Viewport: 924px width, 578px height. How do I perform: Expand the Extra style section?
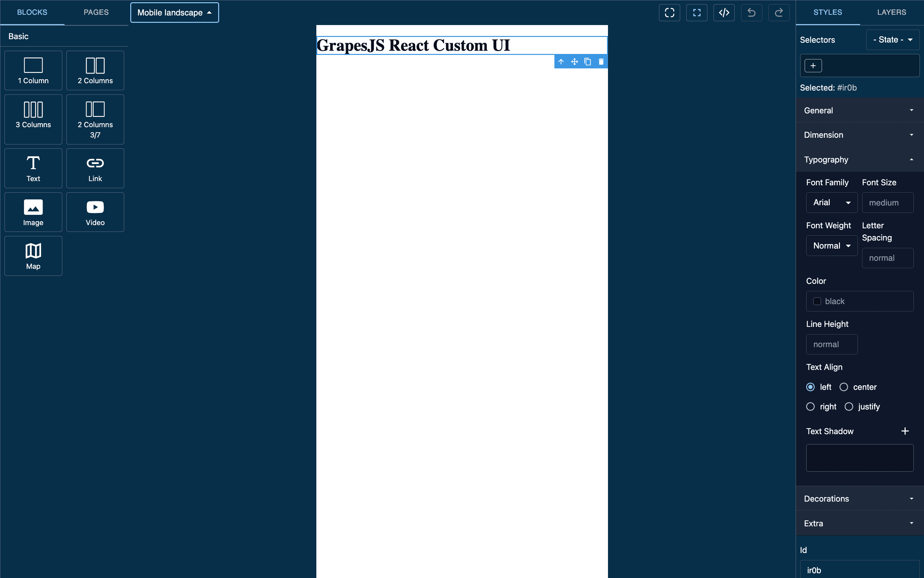(860, 523)
